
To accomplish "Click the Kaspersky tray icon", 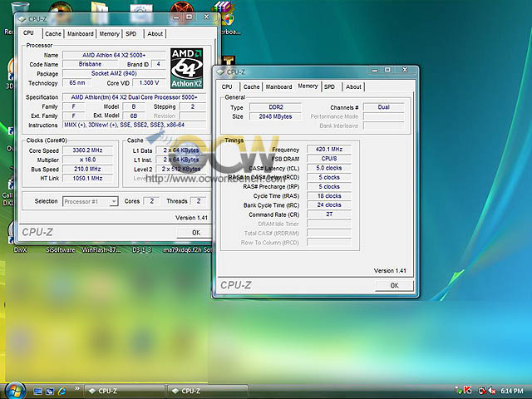I will pos(468,391).
